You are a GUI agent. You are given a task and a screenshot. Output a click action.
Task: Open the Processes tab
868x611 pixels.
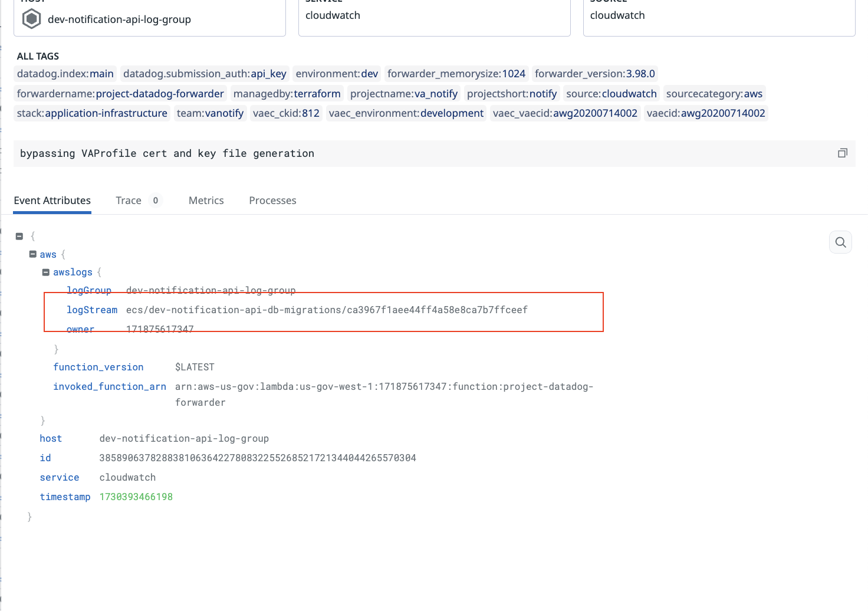(272, 201)
